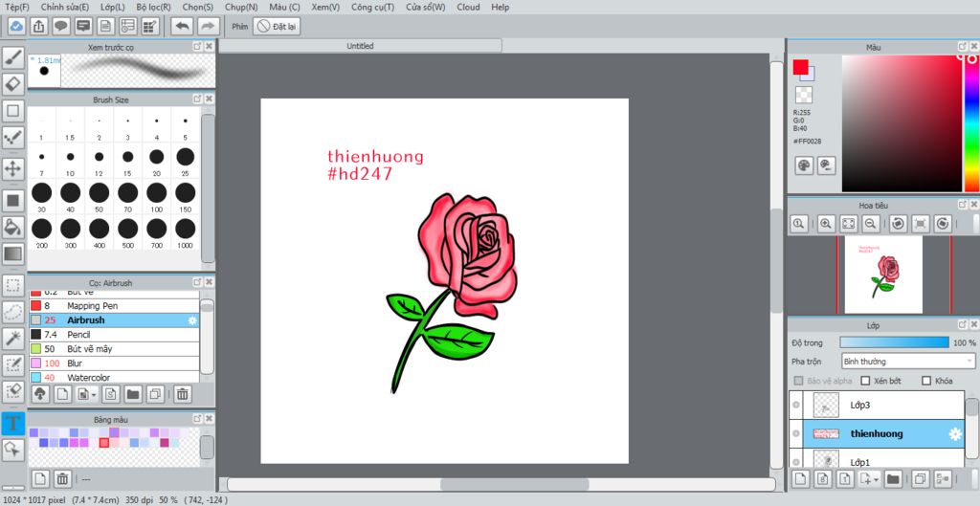Click the transparent color swatch in Màu panel
This screenshot has width=980, height=506.
pos(804,95)
